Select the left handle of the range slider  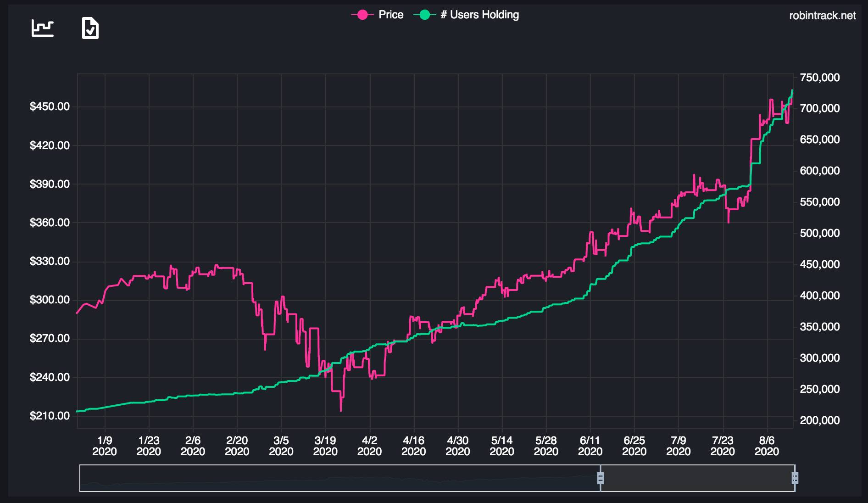tap(601, 479)
